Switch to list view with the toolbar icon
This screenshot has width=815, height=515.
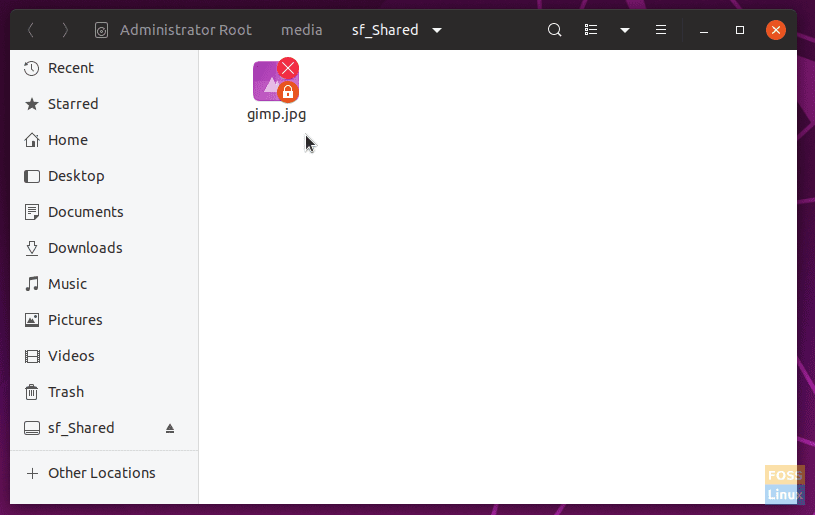point(590,30)
